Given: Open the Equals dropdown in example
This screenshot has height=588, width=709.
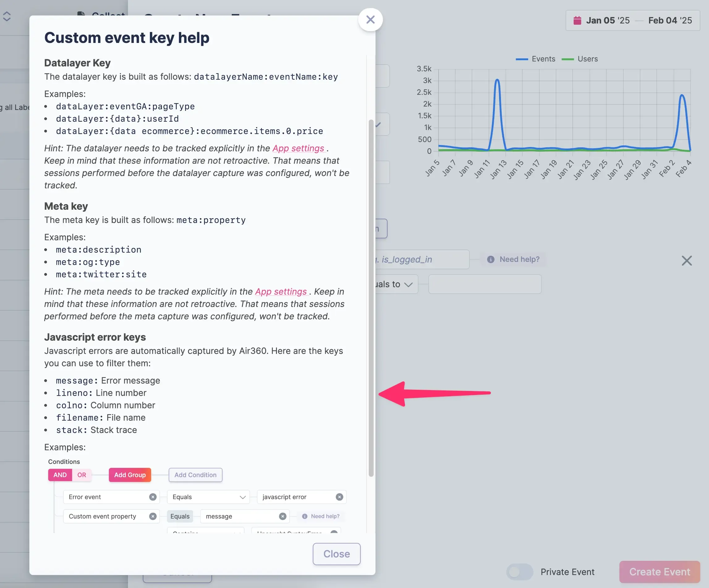Looking at the screenshot, I should [x=208, y=497].
